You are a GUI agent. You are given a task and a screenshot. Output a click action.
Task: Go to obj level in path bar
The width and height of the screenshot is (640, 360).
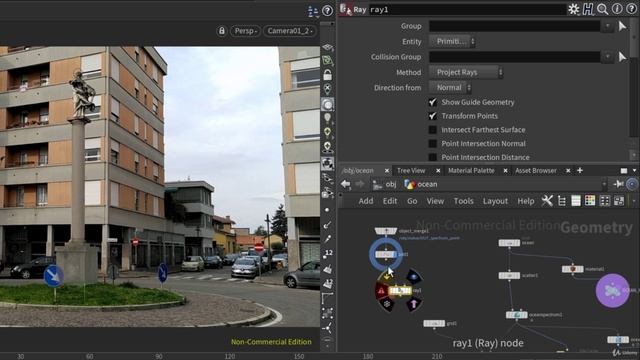(x=385, y=184)
